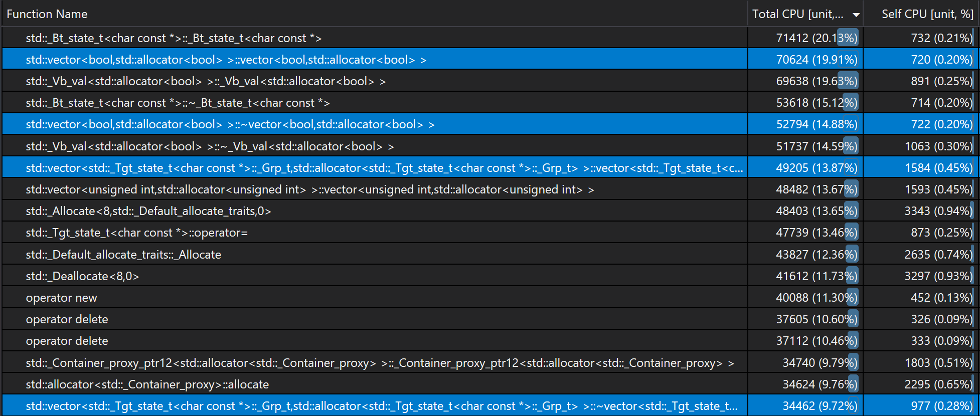Select the operator delete row with 37605 total
Image resolution: width=980 pixels, height=416 pixels.
point(67,319)
